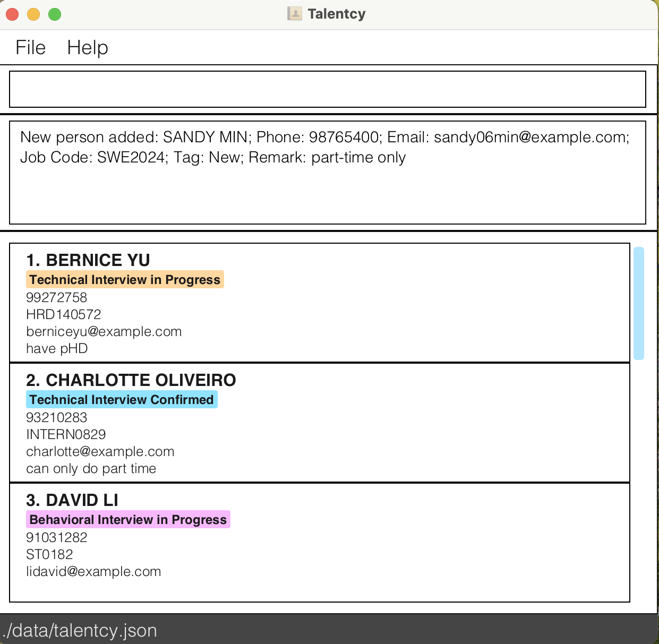
Task: Focus the empty command input box
Action: 328,89
